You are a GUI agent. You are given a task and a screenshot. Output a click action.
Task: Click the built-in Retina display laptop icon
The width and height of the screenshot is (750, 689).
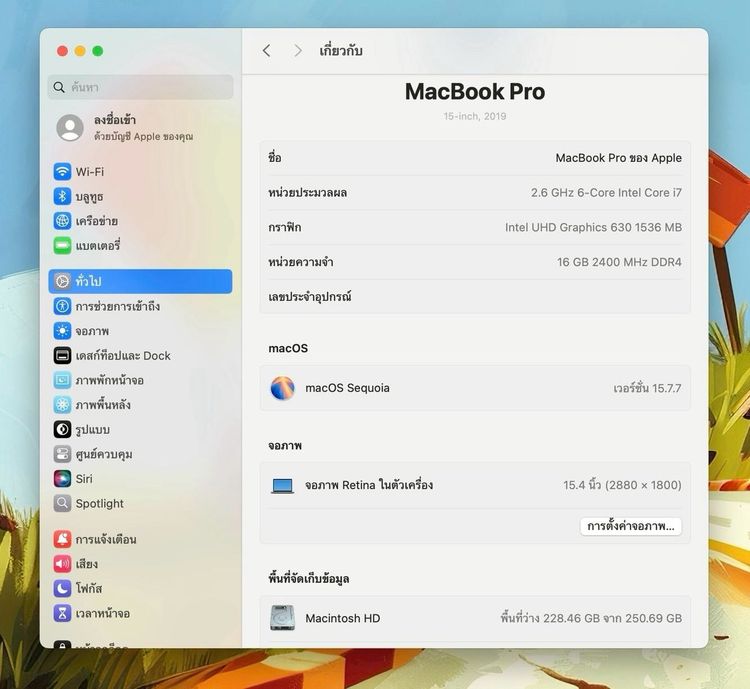[282, 486]
